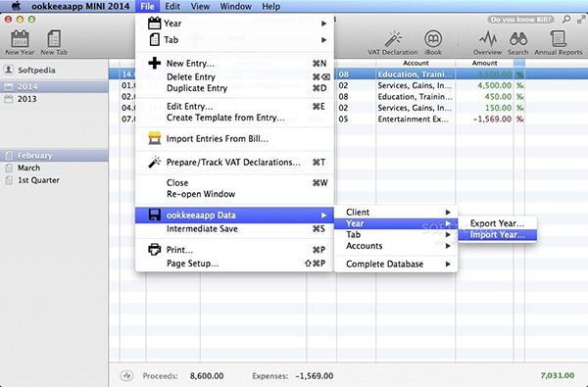
Task: Click the document icon of Tab menu item
Action: [155, 39]
